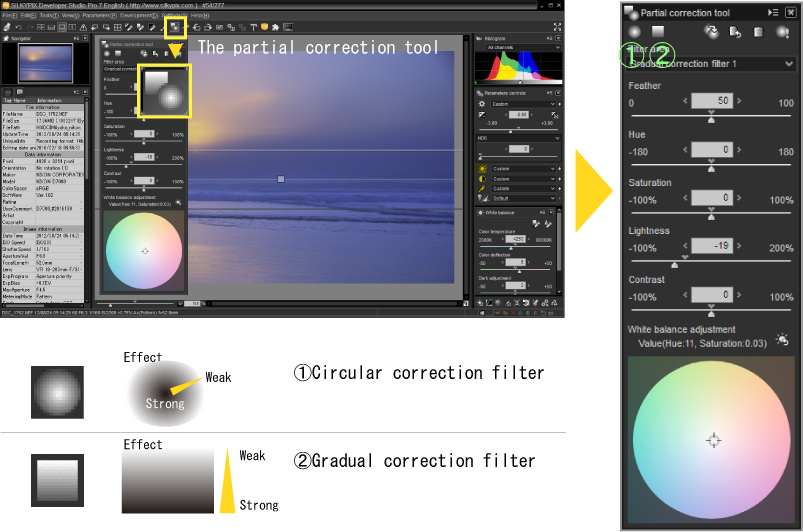The image size is (803, 532).
Task: Click the HDR slider handle in Parameters controls
Action: point(480,157)
